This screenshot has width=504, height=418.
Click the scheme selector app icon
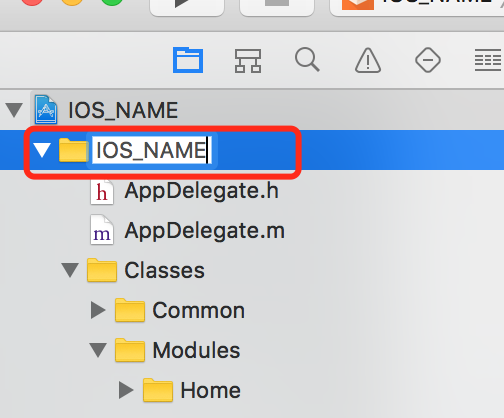[x=358, y=5]
